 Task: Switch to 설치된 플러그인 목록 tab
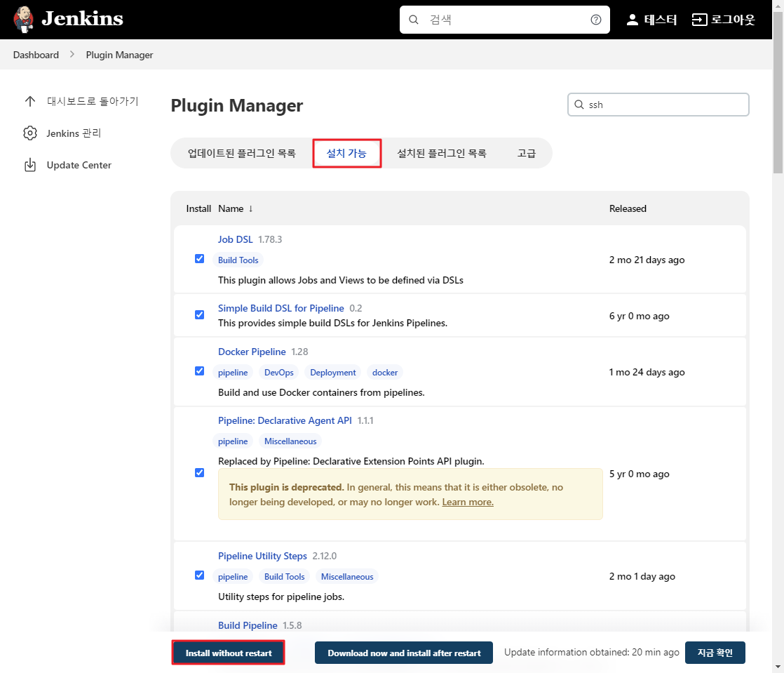[x=442, y=153]
